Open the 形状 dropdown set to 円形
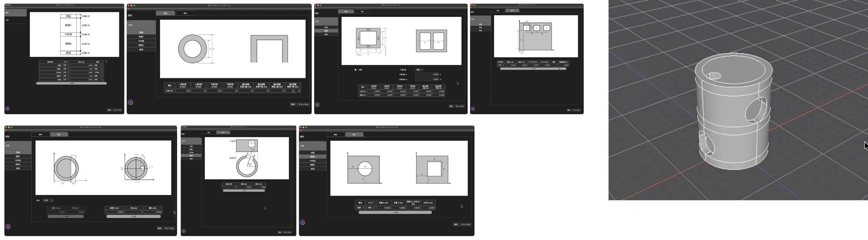The height and width of the screenshot is (240, 868). pos(48,201)
